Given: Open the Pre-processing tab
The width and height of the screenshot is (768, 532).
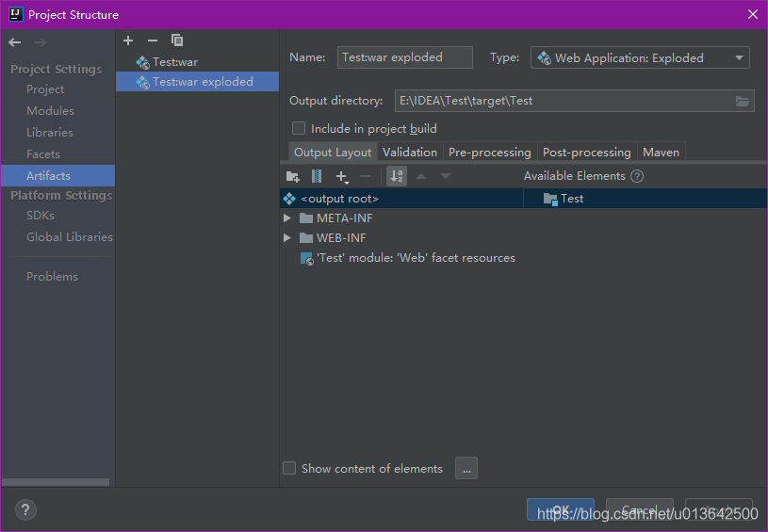Looking at the screenshot, I should [490, 153].
